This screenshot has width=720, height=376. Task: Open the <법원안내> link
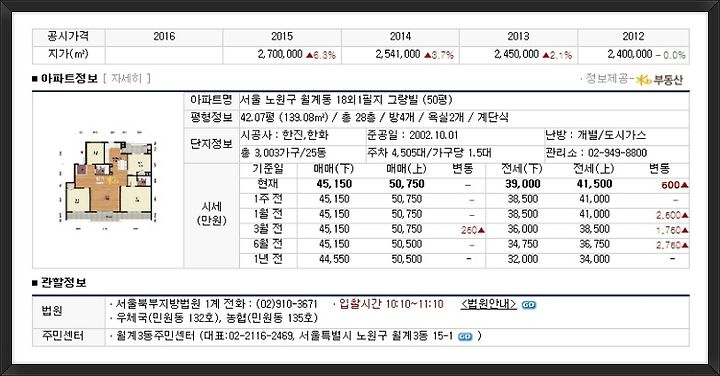point(489,304)
